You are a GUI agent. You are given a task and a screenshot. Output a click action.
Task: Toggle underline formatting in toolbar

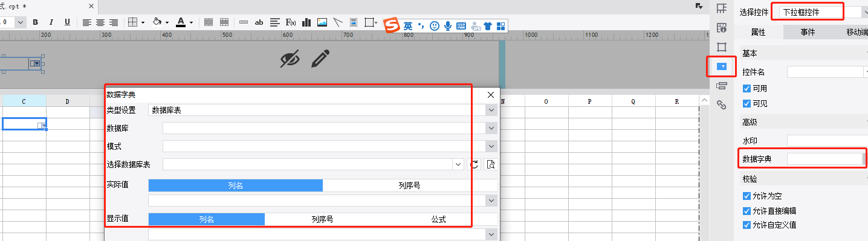67,22
